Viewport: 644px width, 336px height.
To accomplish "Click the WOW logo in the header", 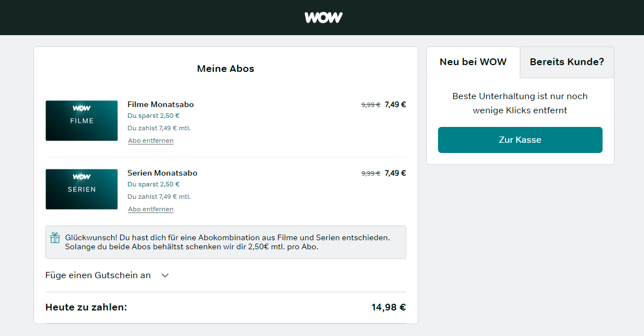I will point(323,18).
